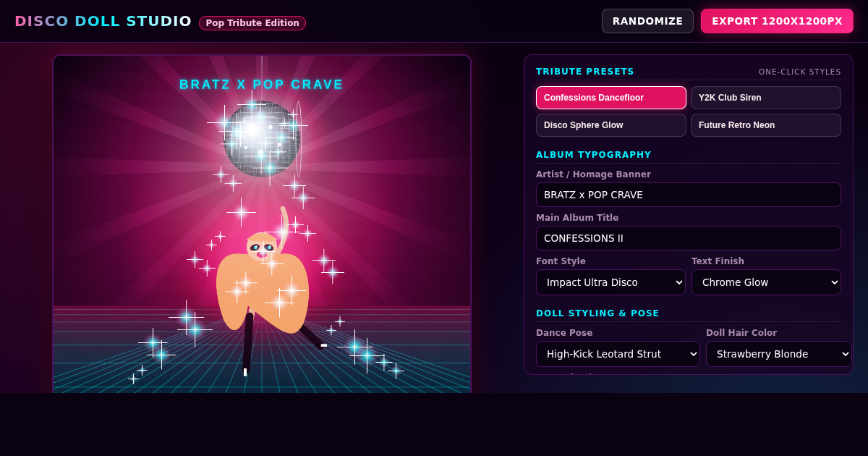Click the BRATZ X POP CRAVE canvas banner
Viewport: 868px width, 456px height.
[x=262, y=85]
